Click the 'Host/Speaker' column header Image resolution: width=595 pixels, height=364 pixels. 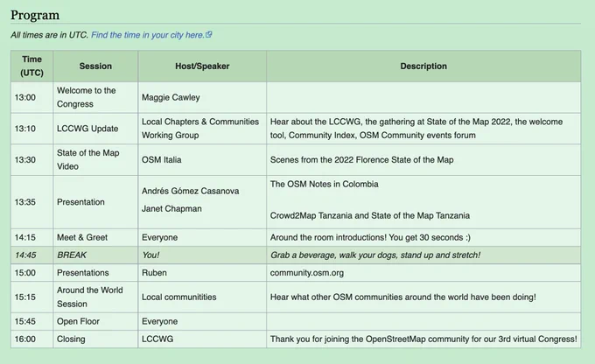202,66
